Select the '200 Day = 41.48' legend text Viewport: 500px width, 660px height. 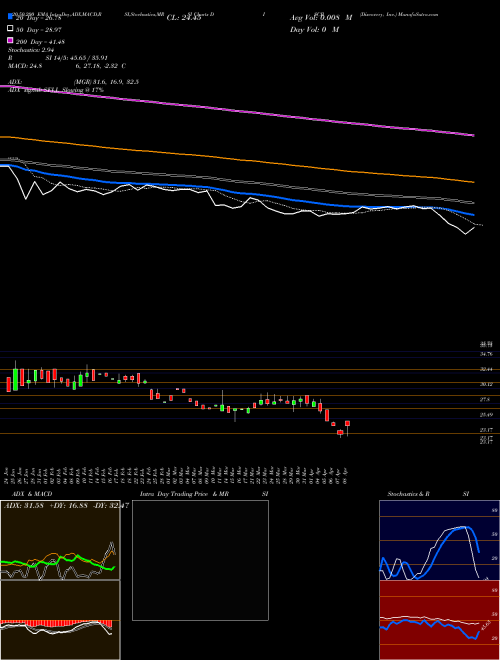pos(40,42)
